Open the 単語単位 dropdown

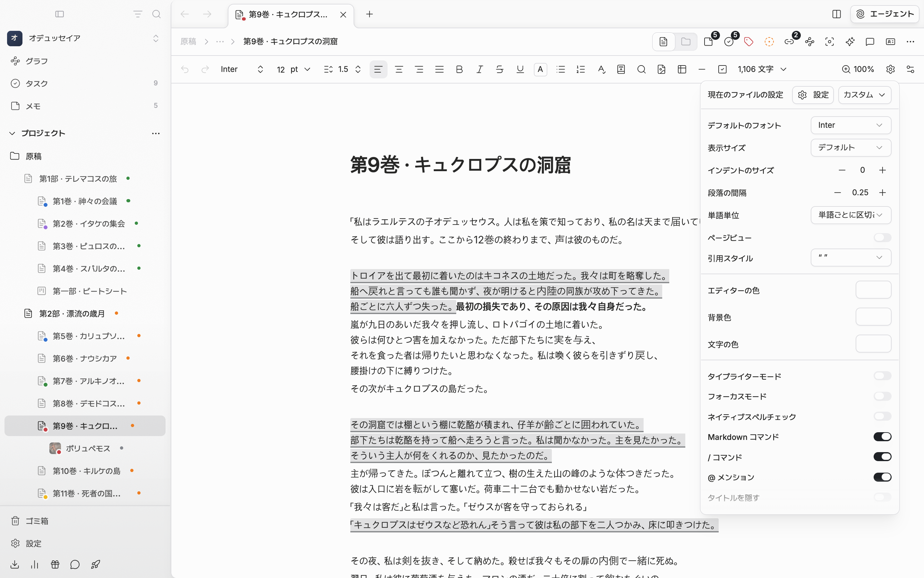851,215
